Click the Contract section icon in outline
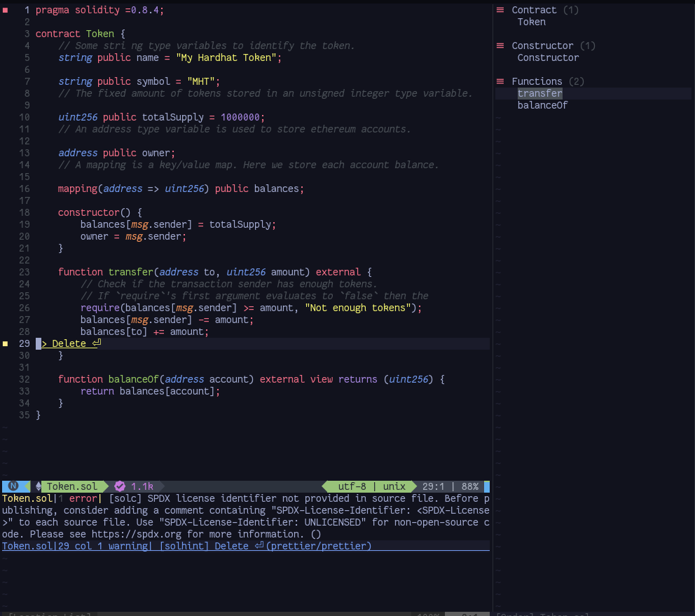This screenshot has width=695, height=616. point(500,10)
